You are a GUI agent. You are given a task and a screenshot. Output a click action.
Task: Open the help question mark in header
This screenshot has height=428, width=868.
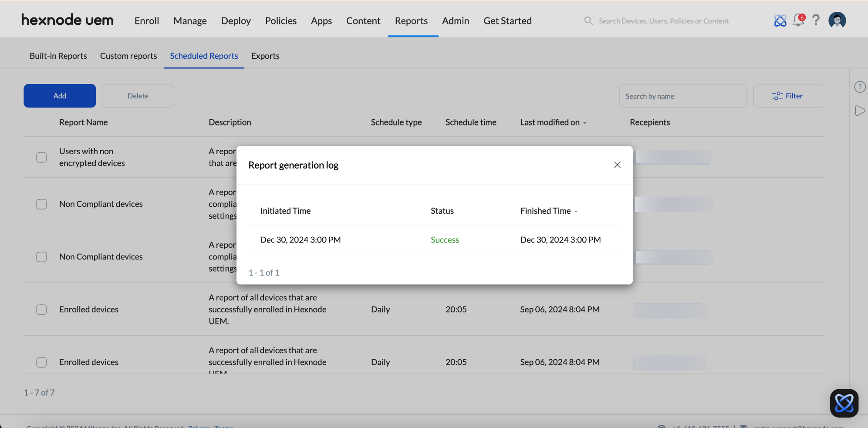pyautogui.click(x=816, y=20)
